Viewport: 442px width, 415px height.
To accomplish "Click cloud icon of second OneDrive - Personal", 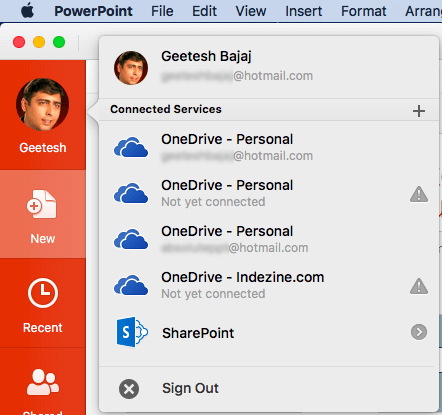I will point(131,193).
